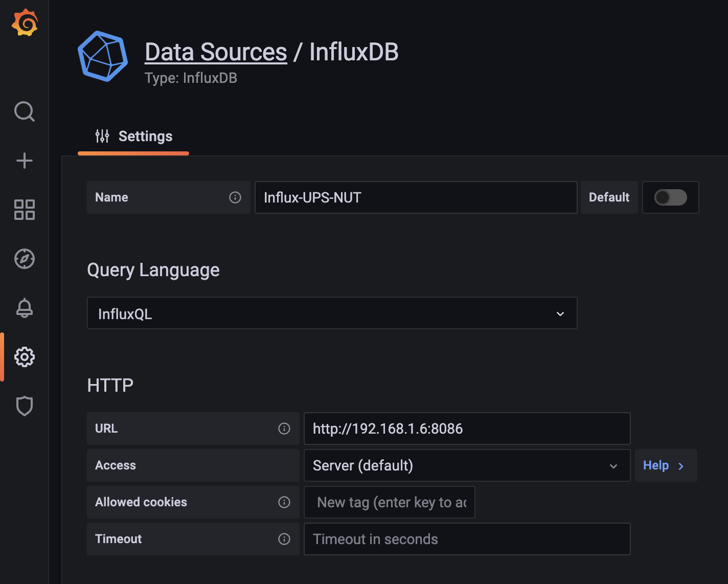Click the Timeout info icon

click(x=284, y=539)
